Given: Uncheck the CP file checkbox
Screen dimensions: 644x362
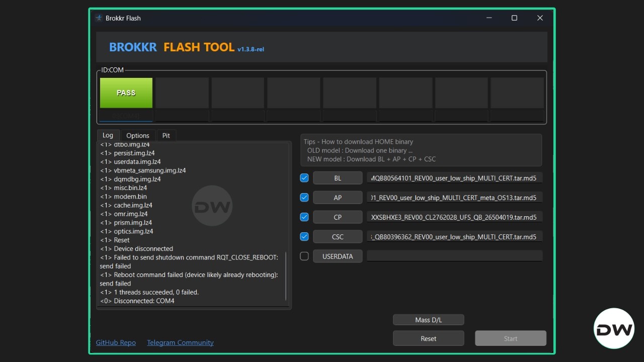Looking at the screenshot, I should coord(304,217).
